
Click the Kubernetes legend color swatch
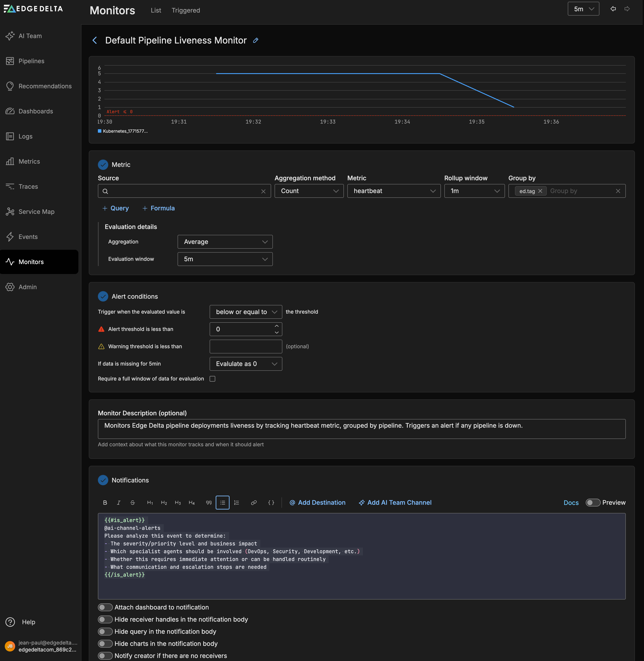pyautogui.click(x=99, y=131)
